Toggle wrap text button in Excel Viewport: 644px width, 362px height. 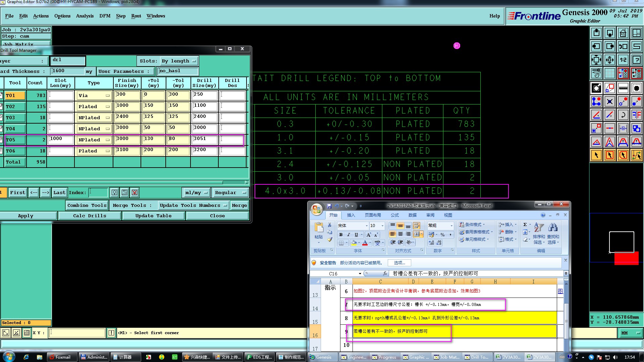(x=417, y=225)
